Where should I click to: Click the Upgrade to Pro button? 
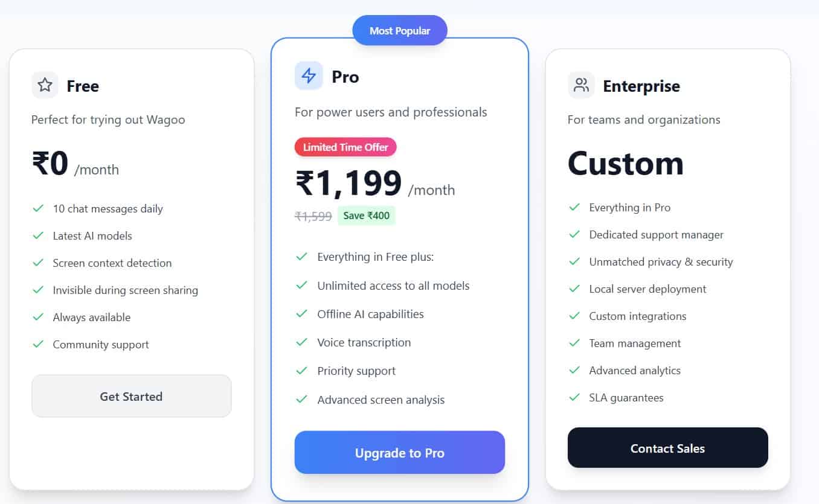(x=399, y=452)
